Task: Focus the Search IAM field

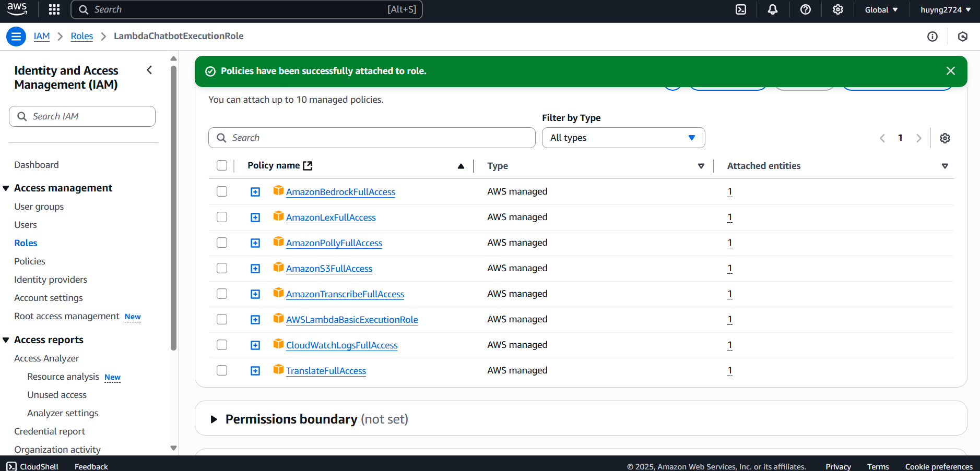Action: tap(82, 116)
